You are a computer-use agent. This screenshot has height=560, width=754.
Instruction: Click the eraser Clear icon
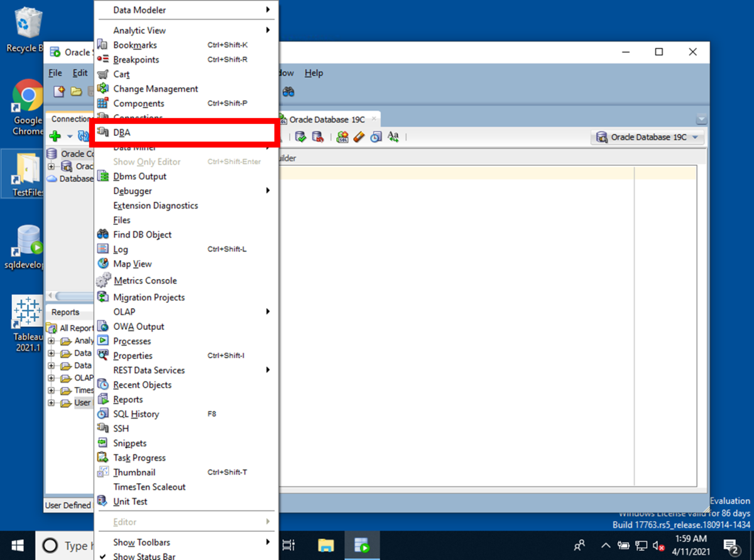tap(359, 136)
